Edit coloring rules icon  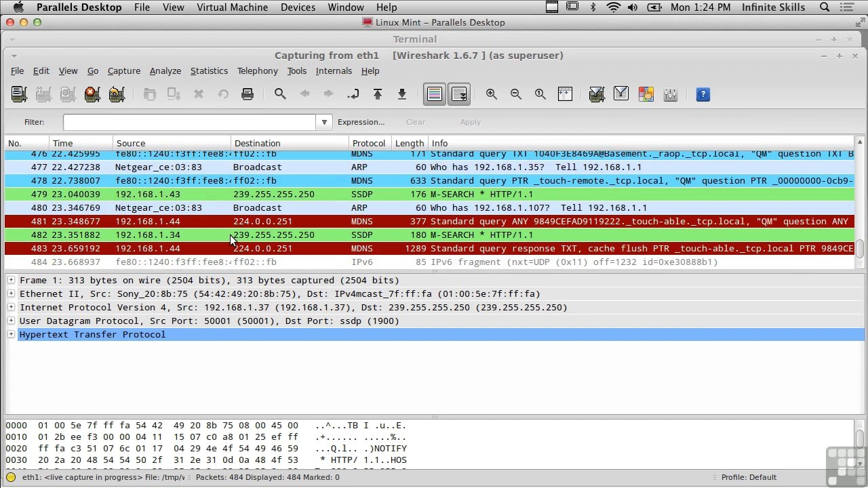(x=646, y=94)
